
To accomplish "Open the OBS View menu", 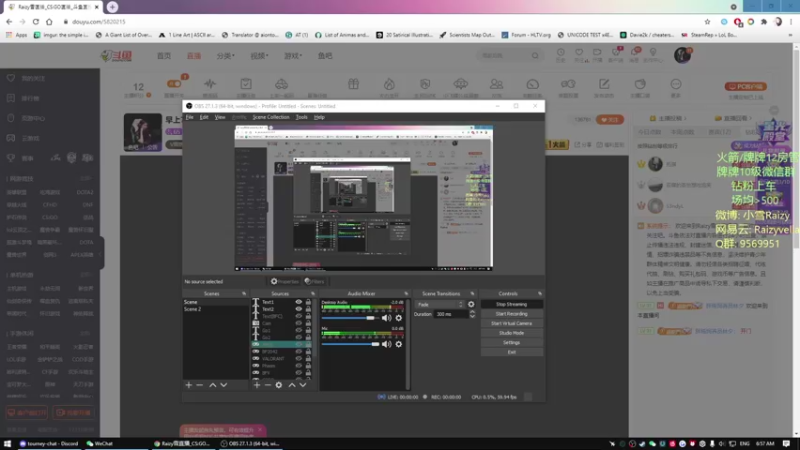I will 220,117.
